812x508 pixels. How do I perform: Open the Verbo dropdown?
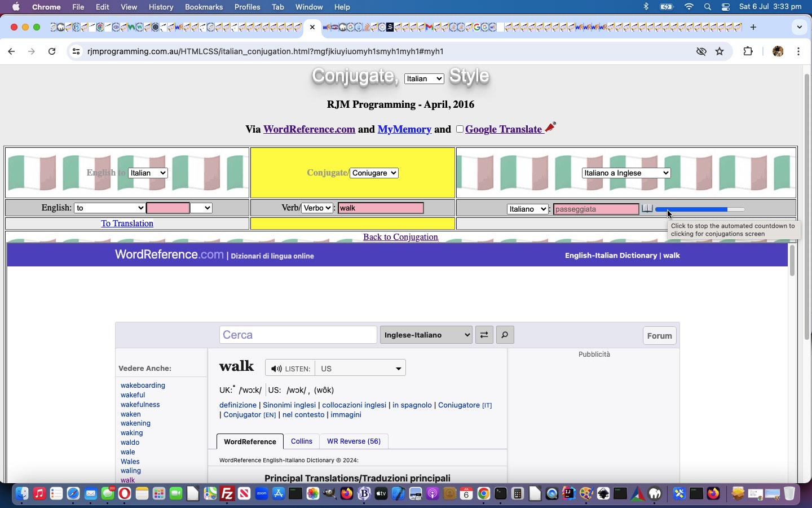coord(317,208)
